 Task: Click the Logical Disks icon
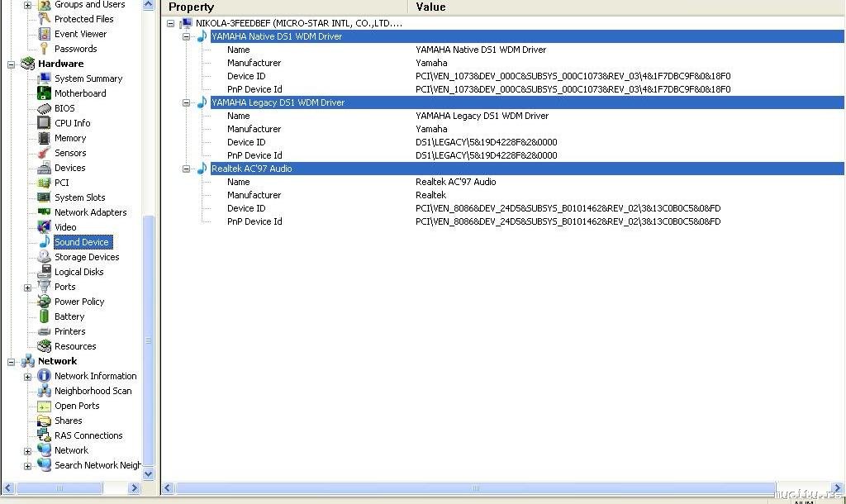[x=45, y=272]
